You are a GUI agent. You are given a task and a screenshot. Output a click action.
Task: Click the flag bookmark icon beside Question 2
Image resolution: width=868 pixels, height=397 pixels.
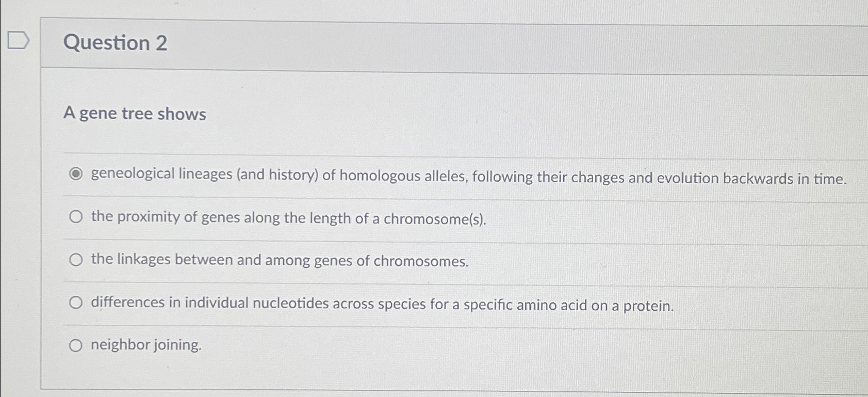click(17, 41)
